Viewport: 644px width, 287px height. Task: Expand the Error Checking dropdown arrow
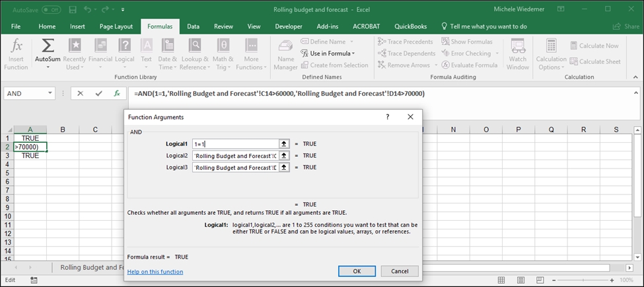coord(497,54)
